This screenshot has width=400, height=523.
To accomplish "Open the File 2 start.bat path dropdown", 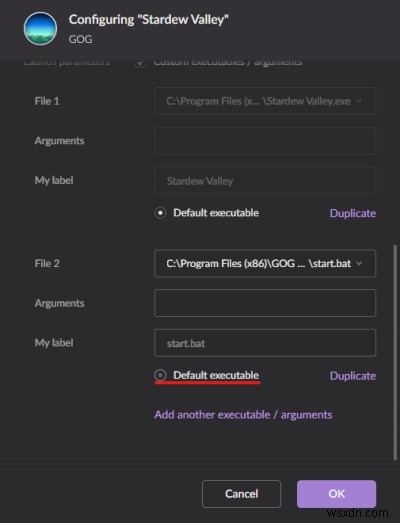I will (265, 263).
